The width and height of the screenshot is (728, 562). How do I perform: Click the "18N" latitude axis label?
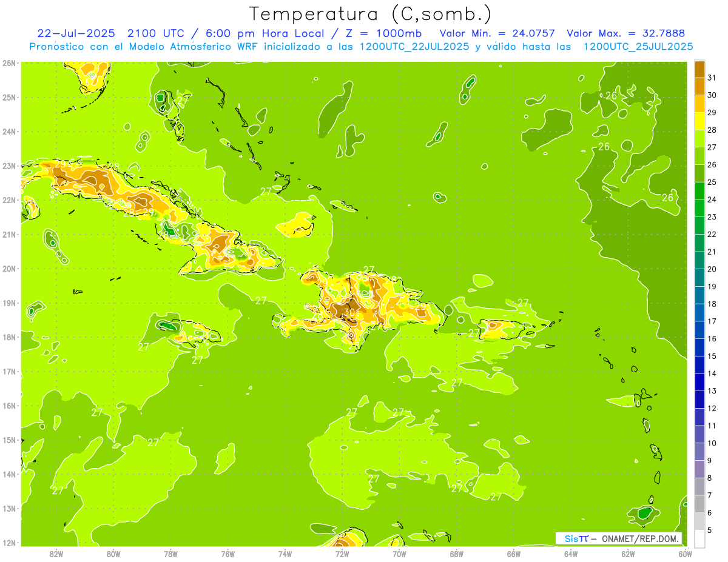[x=8, y=337]
